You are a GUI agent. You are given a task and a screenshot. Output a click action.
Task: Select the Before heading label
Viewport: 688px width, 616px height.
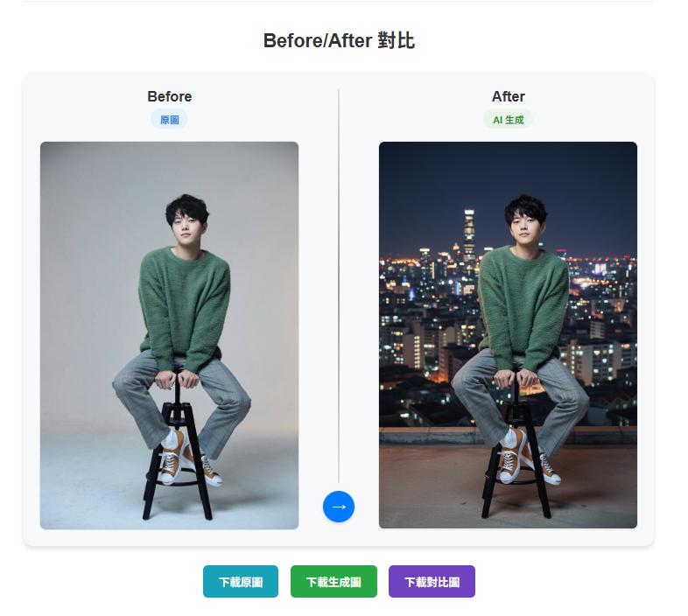(169, 96)
